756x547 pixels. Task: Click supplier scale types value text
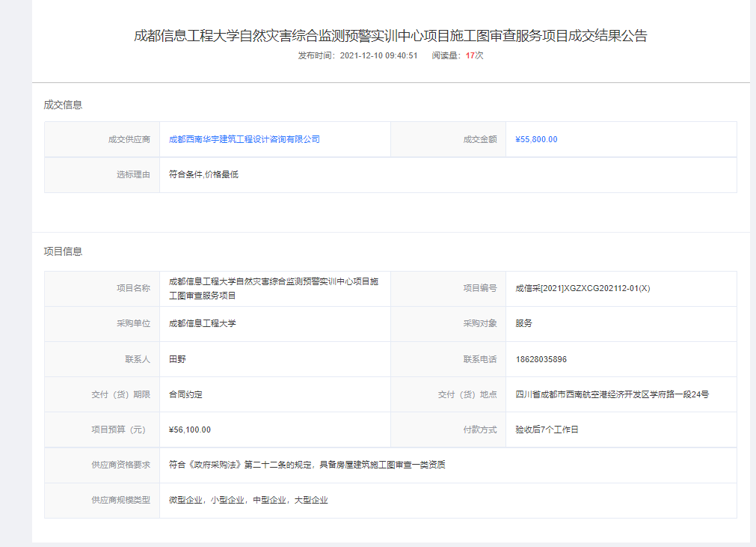(248, 500)
